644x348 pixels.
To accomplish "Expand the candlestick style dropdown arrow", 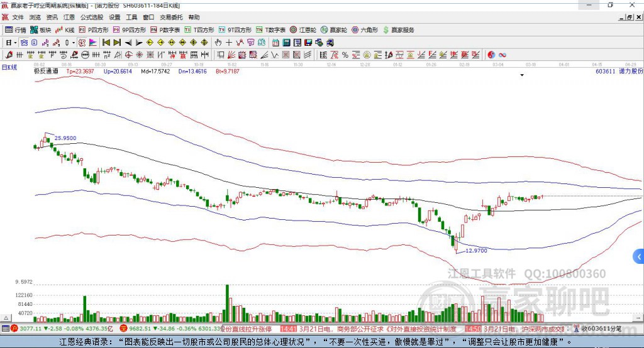I will click(74, 43).
